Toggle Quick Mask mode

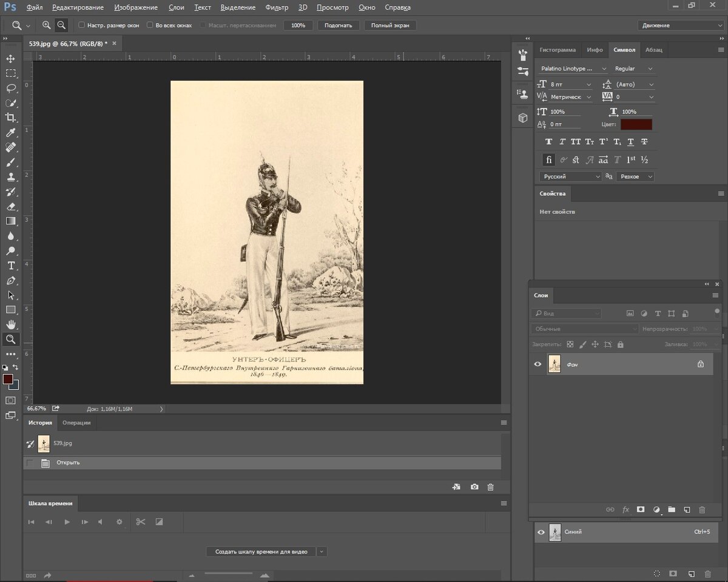point(10,401)
